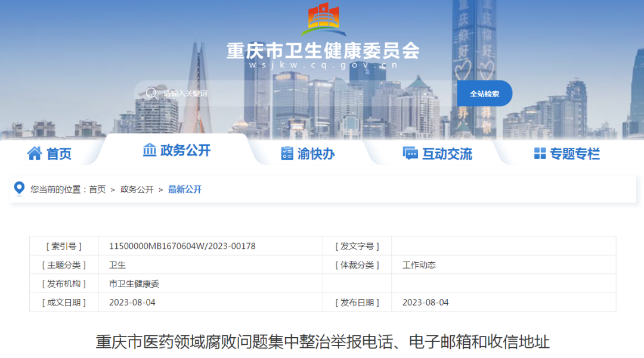
Task: Click the speech bubble icon beside 互动交流
Action: tap(409, 153)
